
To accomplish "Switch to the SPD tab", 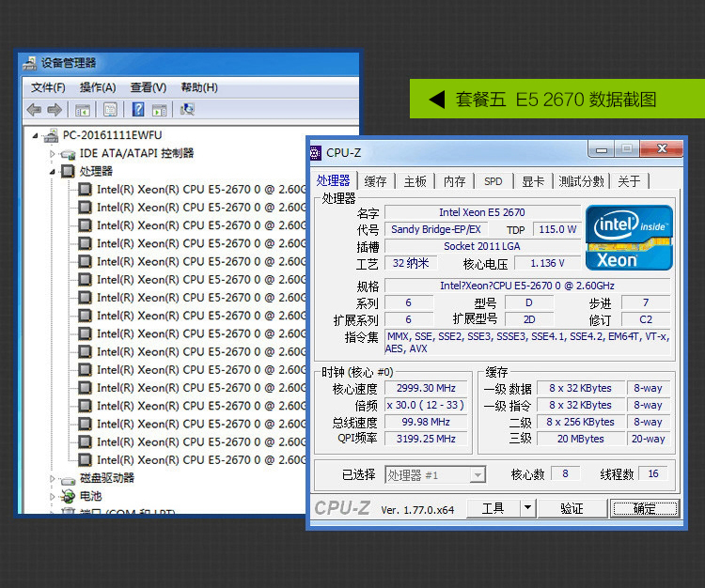I will point(493,181).
